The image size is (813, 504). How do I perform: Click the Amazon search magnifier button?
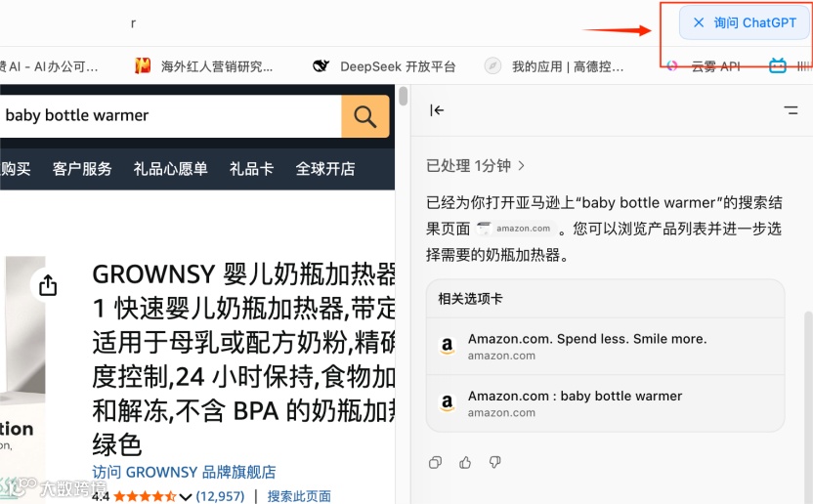[x=365, y=116]
